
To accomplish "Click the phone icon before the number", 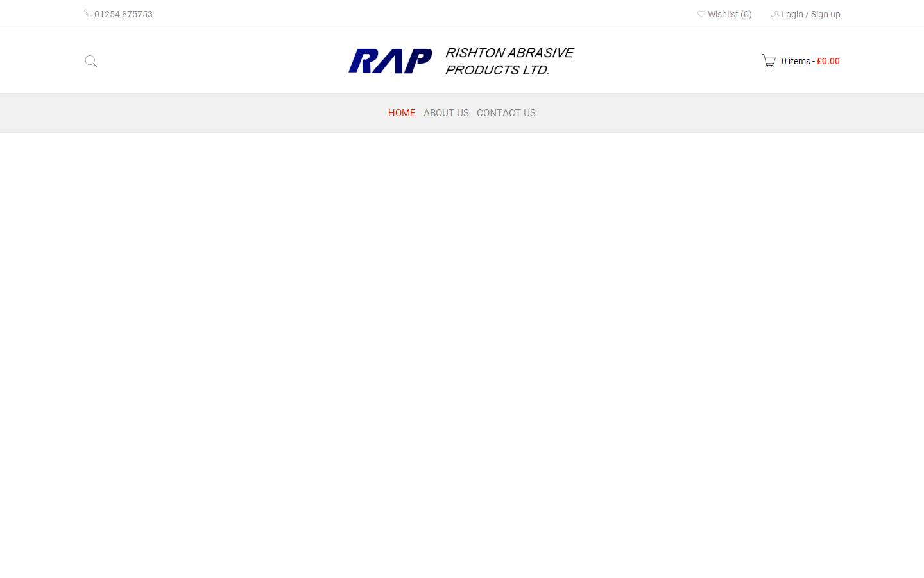I will 88,13.
